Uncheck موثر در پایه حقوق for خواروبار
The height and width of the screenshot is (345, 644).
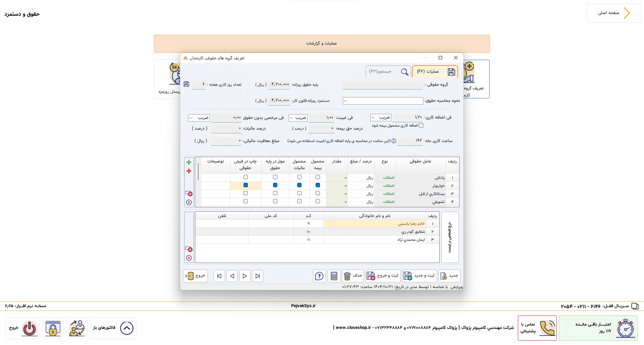[275, 185]
